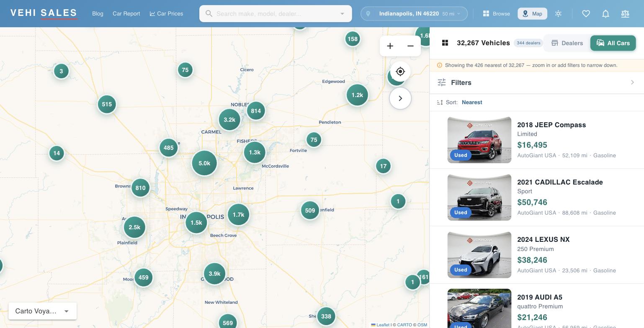644x328 pixels.
Task: Select the 509 cluster marker
Action: tap(310, 210)
